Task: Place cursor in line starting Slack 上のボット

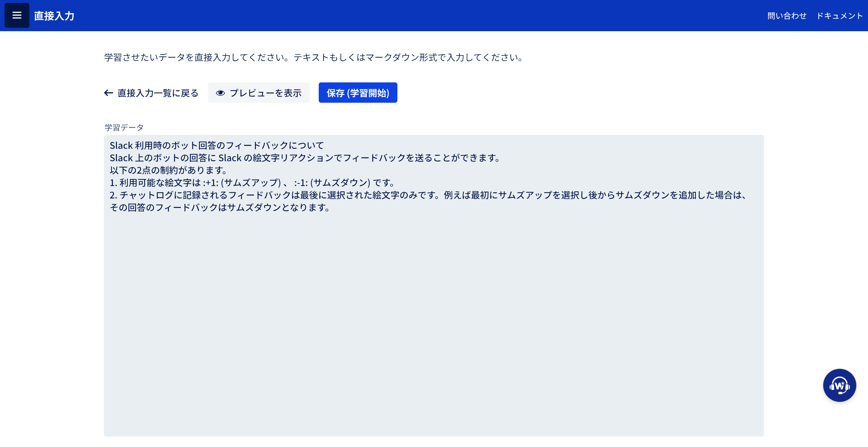Action: [305, 158]
